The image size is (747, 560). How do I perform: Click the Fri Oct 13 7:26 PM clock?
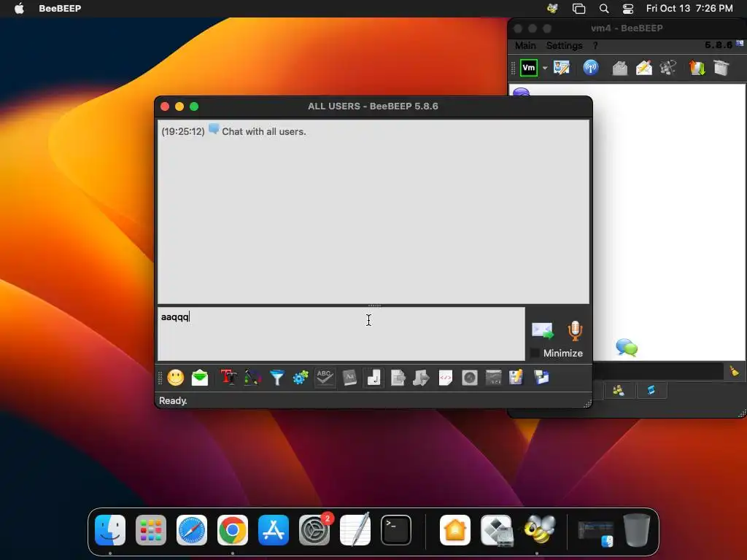tap(689, 8)
